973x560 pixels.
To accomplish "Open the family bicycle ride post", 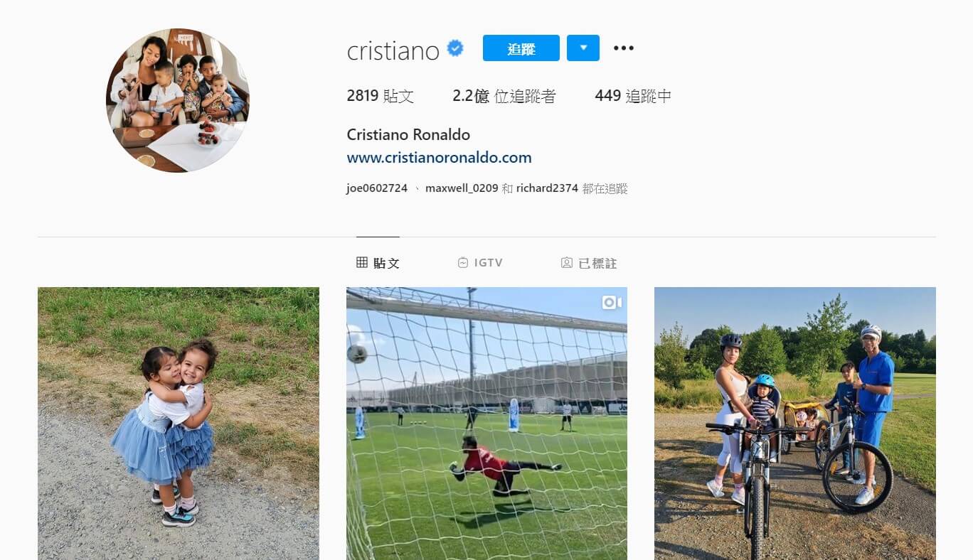I will click(x=795, y=424).
